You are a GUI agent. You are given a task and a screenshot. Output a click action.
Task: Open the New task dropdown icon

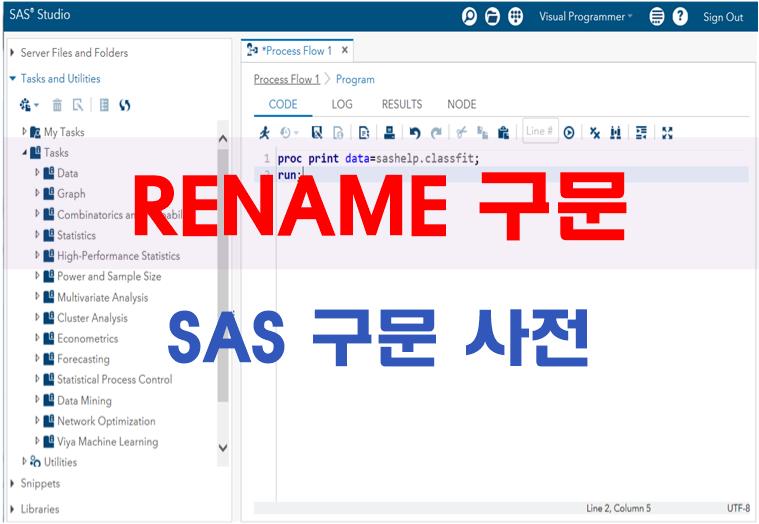(x=29, y=105)
